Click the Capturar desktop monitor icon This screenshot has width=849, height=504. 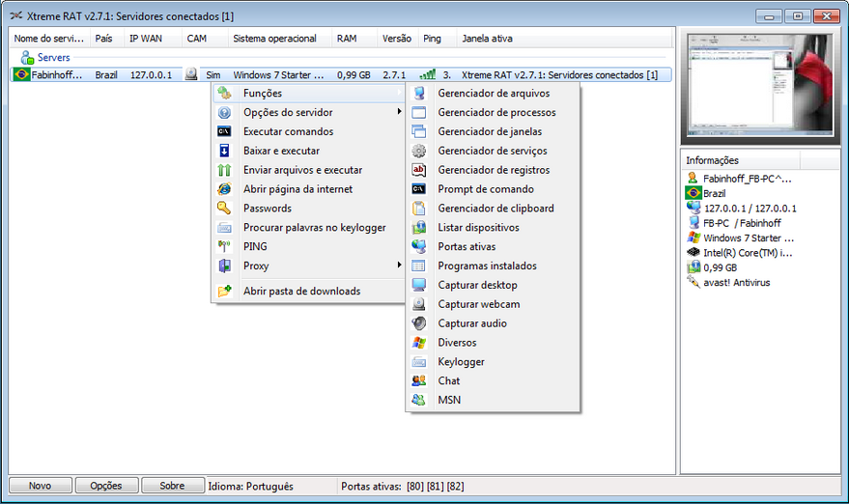click(x=419, y=285)
